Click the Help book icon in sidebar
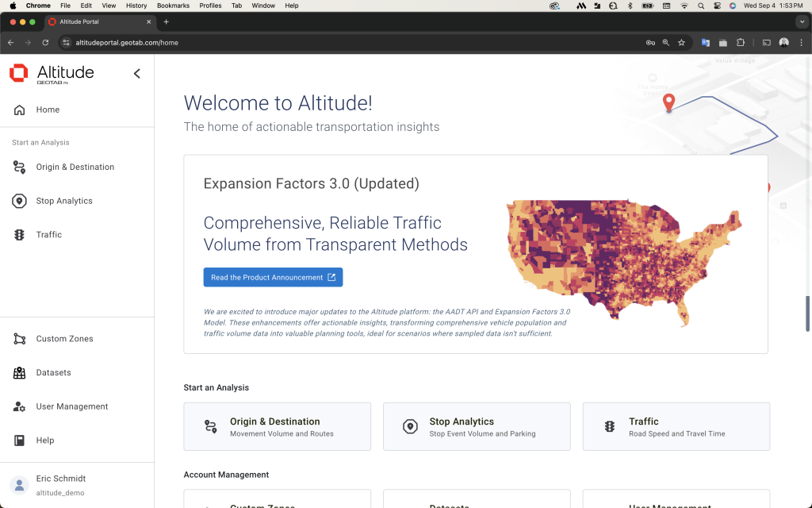Viewport: 812px width, 508px height. [x=19, y=440]
